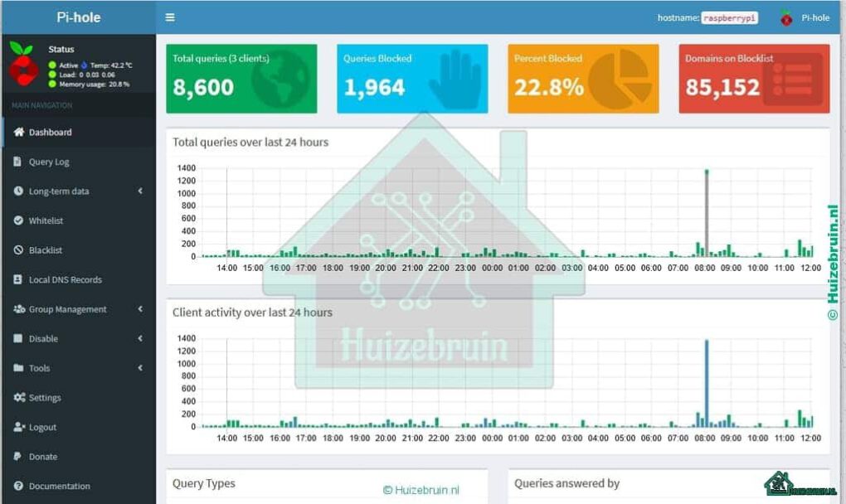Click the raspberrypi hostname label
This screenshot has width=846, height=504.
tap(729, 17)
